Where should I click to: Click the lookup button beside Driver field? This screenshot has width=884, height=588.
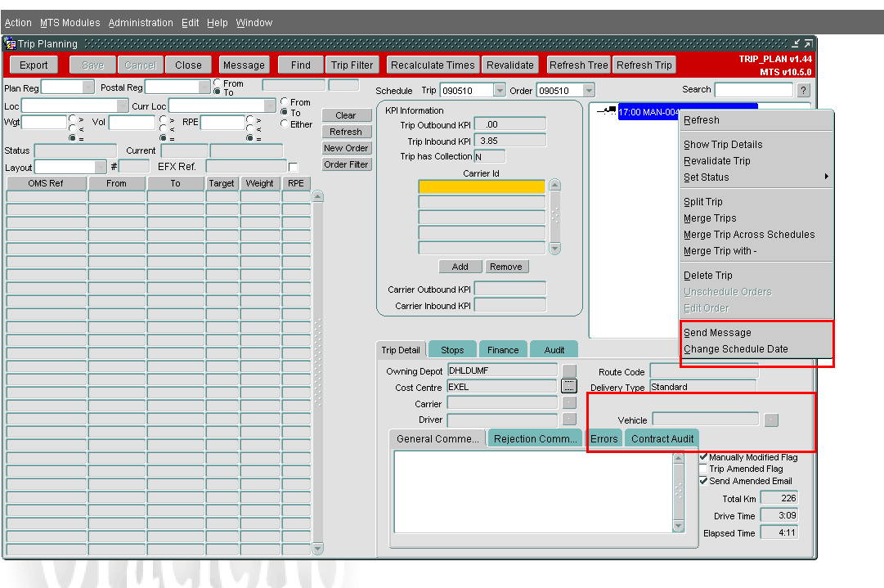pos(569,419)
